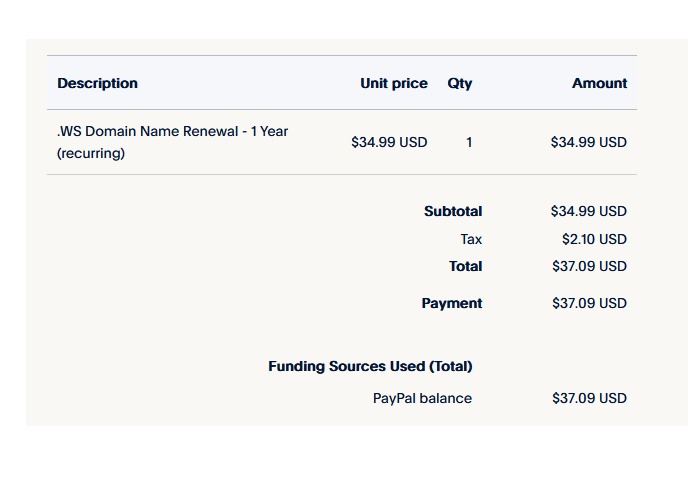The width and height of the screenshot is (688, 489).
Task: Click the Qty column header
Action: (460, 83)
